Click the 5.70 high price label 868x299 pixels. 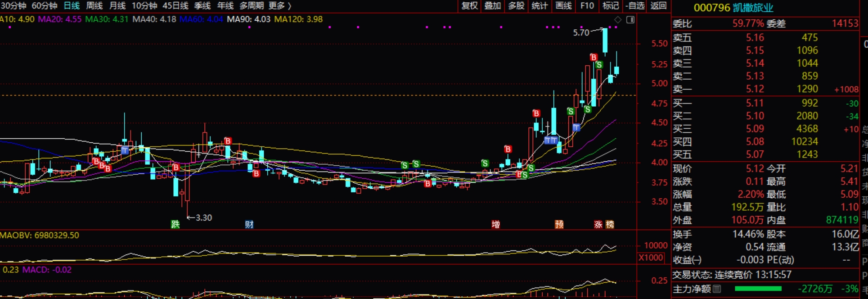[581, 32]
